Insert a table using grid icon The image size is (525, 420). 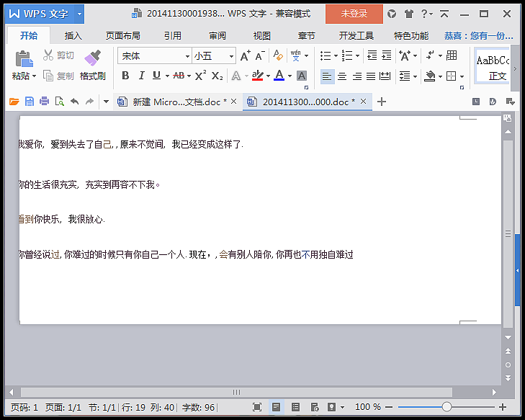click(452, 55)
